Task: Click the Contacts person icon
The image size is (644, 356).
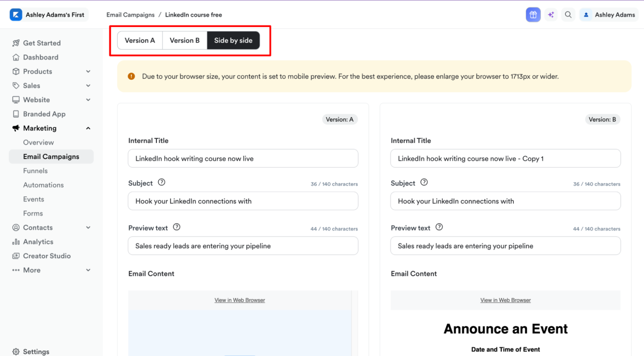Action: [16, 227]
